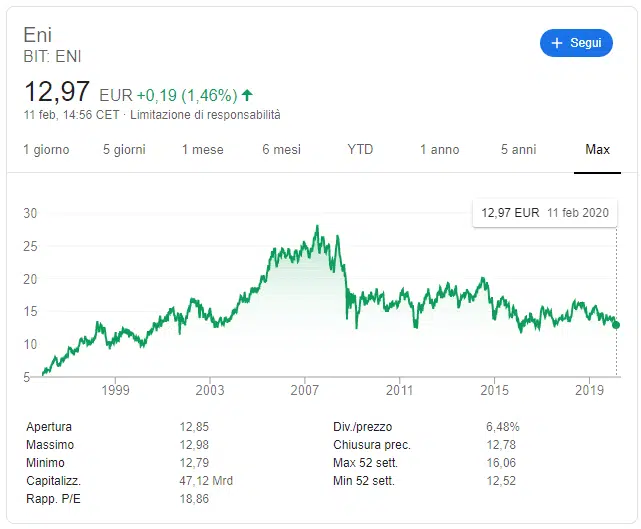This screenshot has width=641, height=529.
Task: Select the 1 giorno tab
Action: point(46,150)
